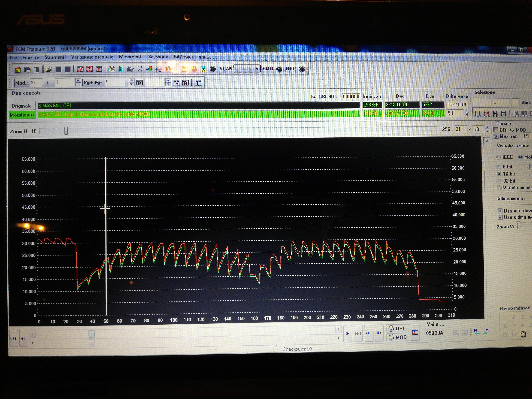Click the graph chart toolbar icon
532x399 pixels.
coord(159,69)
